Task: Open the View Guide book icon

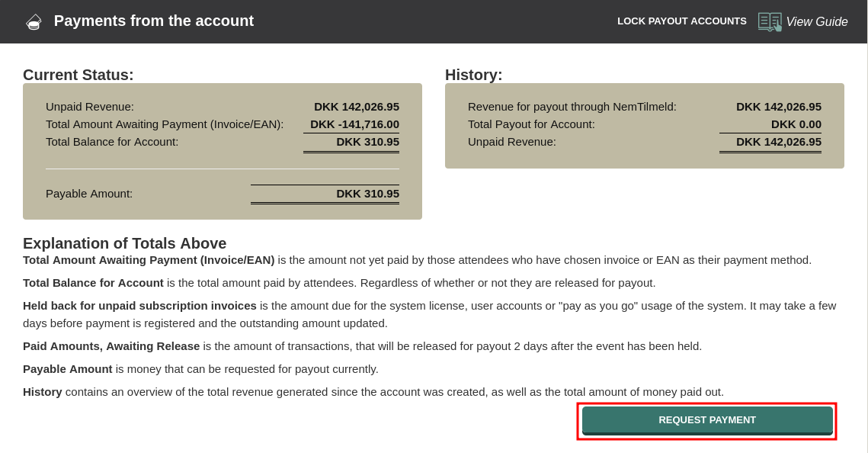Action: click(x=770, y=21)
